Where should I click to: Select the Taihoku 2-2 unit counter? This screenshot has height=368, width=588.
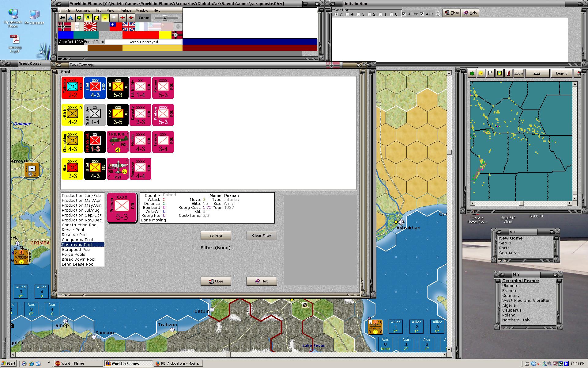tap(72, 88)
